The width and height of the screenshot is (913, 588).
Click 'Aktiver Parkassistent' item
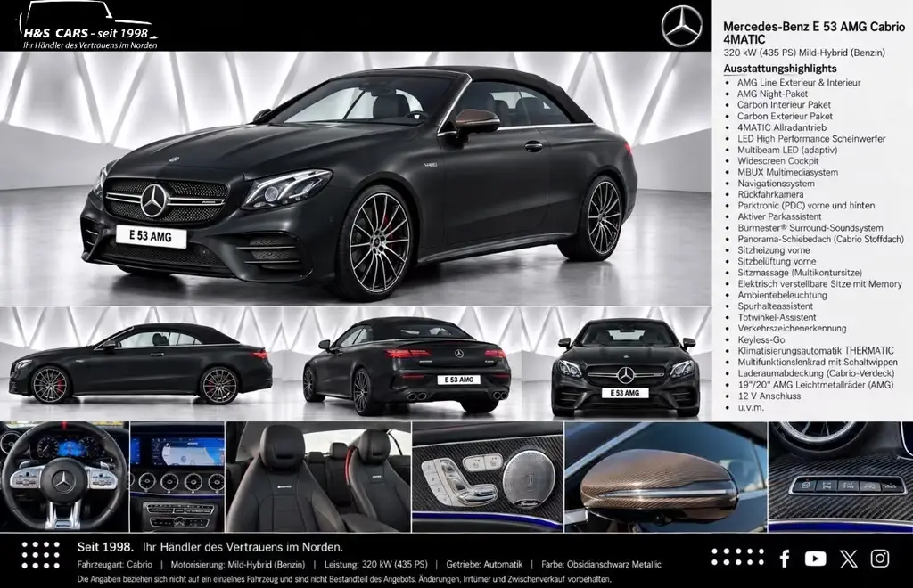(779, 216)
